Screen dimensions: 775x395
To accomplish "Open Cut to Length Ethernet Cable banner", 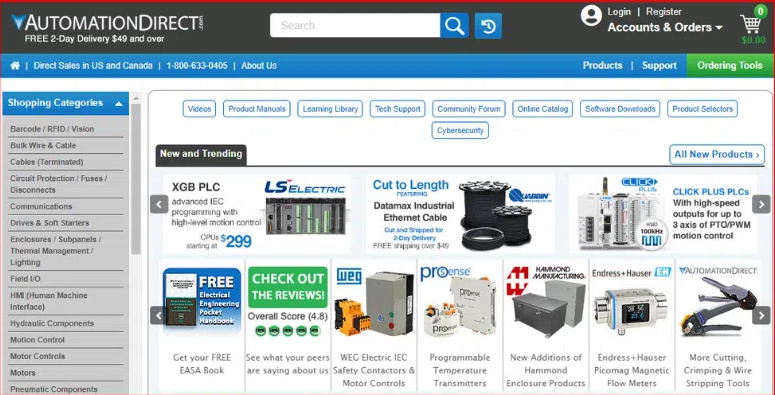I will click(460, 214).
